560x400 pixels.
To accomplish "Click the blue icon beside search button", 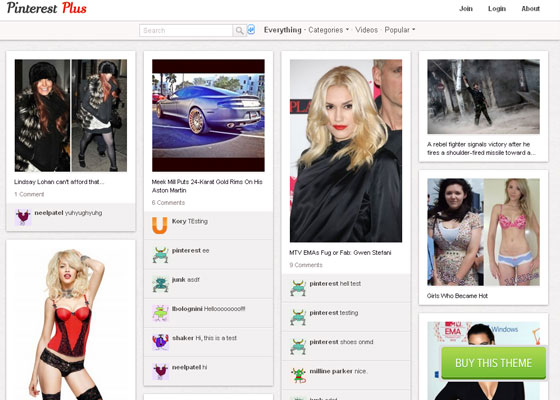I will click(x=251, y=30).
